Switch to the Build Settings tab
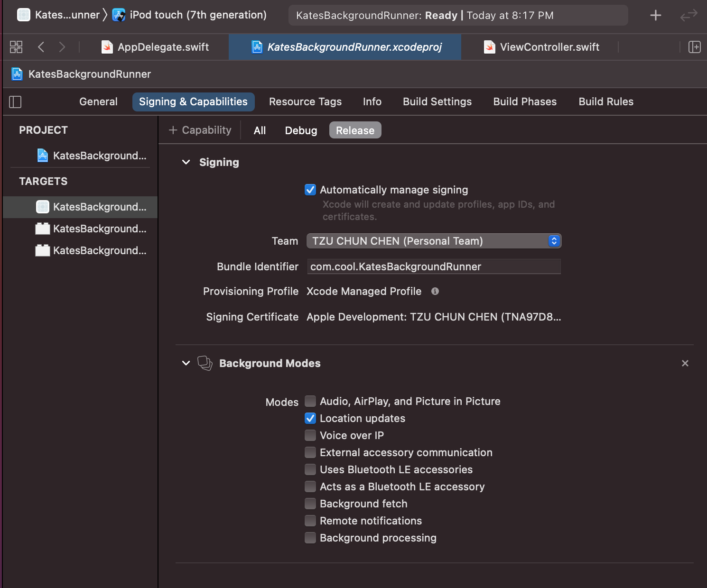 tap(437, 102)
